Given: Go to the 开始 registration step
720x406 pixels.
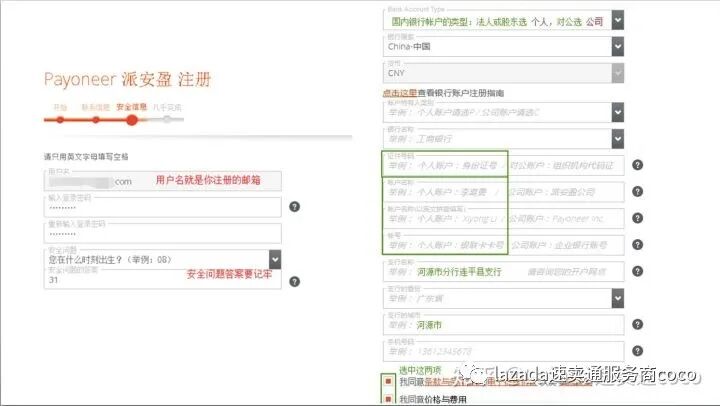Looking at the screenshot, I should (x=60, y=107).
